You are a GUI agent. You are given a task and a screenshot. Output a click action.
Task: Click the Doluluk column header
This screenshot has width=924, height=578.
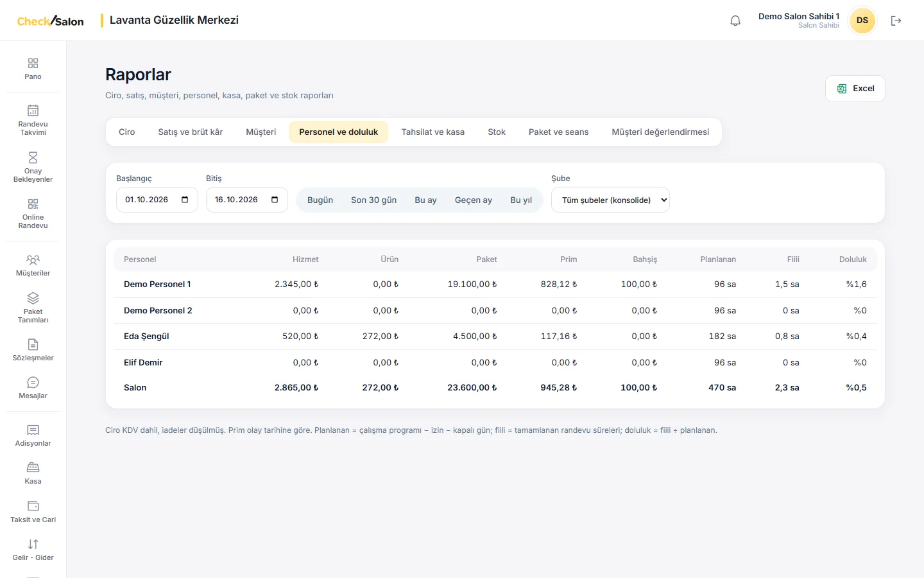click(853, 259)
